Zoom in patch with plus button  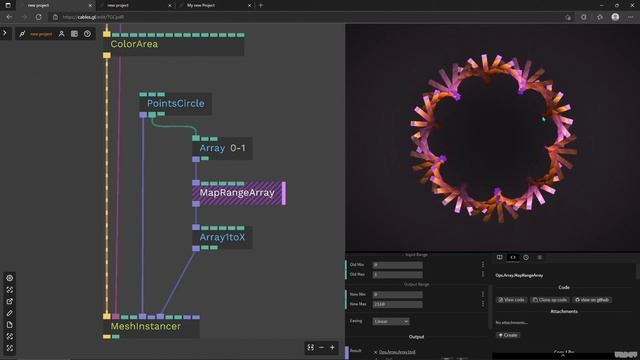point(332,347)
